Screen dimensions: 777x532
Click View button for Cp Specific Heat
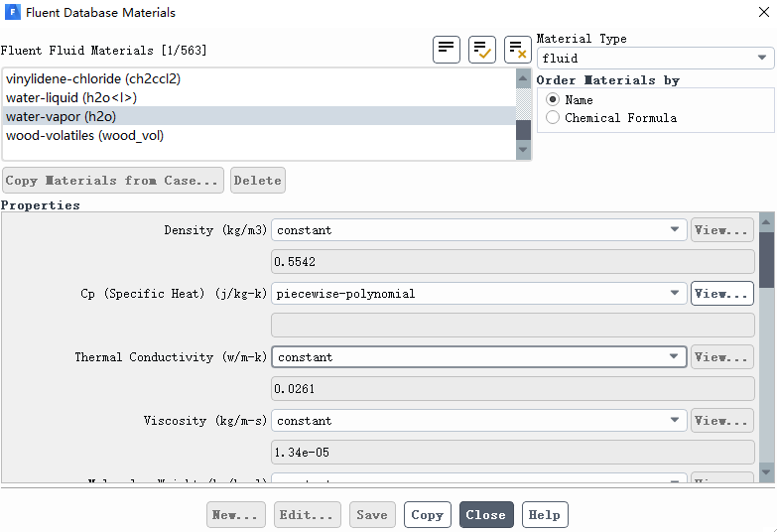tap(722, 294)
